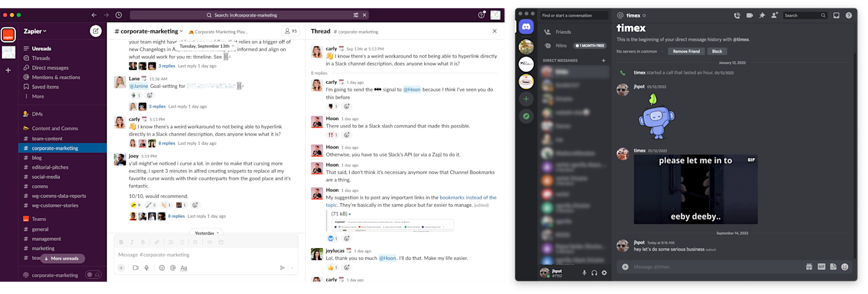The image size is (868, 294).
Task: Open Slack help question mark icon
Action: click(481, 15)
